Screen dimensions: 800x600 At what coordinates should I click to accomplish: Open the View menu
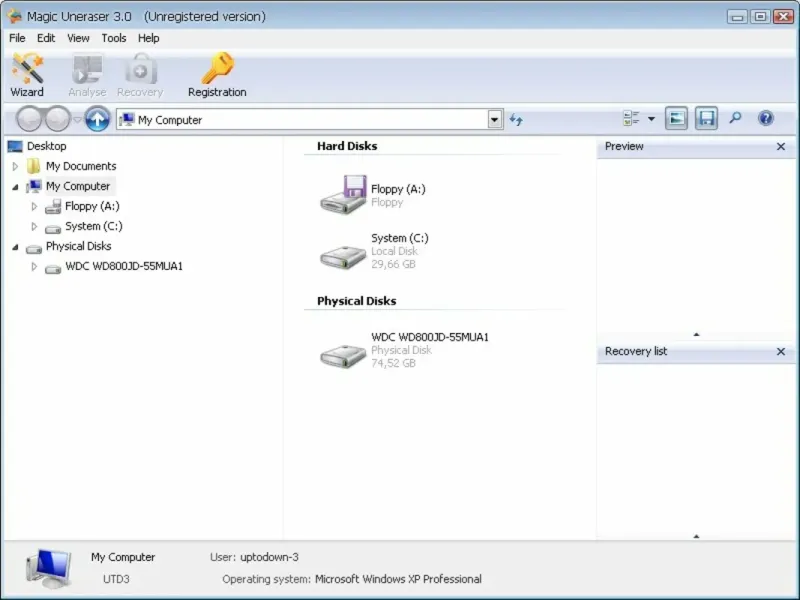[78, 38]
